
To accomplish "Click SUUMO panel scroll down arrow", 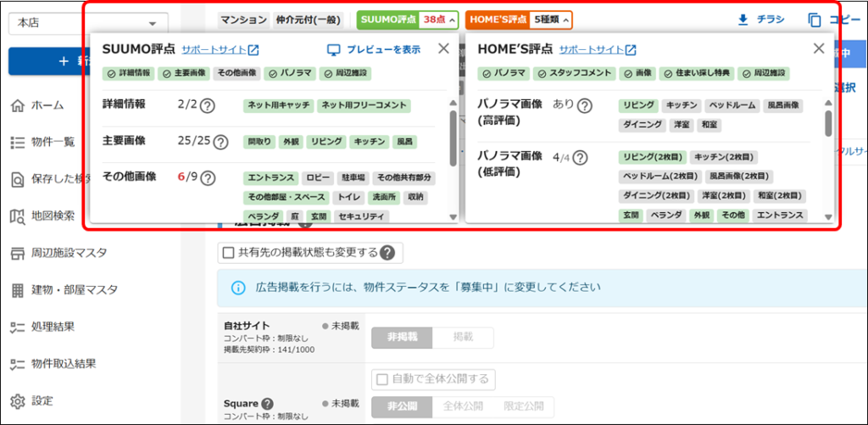I will (453, 217).
